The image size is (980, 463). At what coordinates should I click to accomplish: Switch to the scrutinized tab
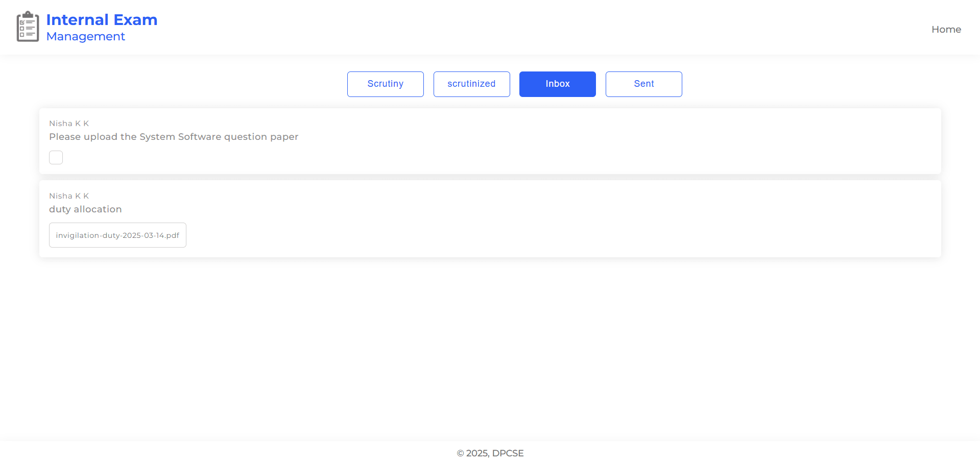471,84
